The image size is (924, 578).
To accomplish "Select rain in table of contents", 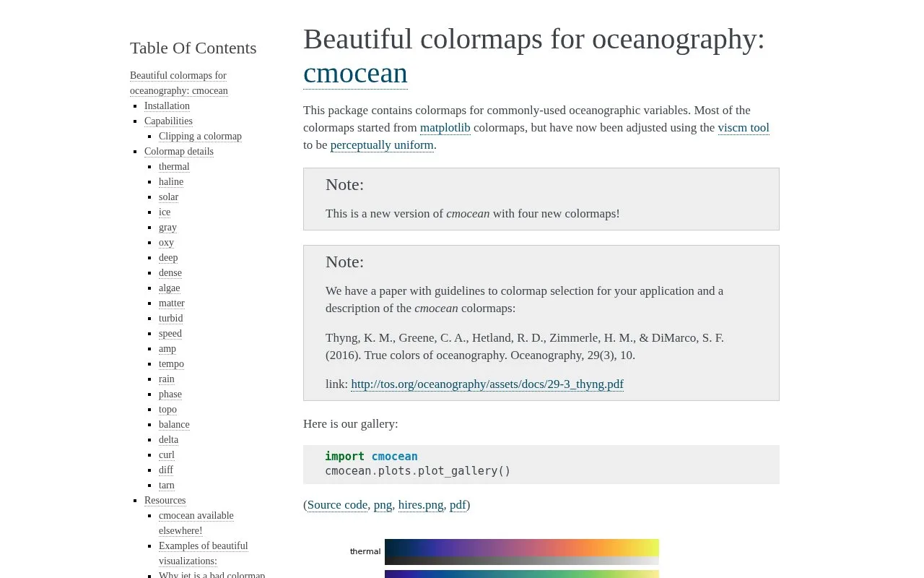I will [167, 379].
